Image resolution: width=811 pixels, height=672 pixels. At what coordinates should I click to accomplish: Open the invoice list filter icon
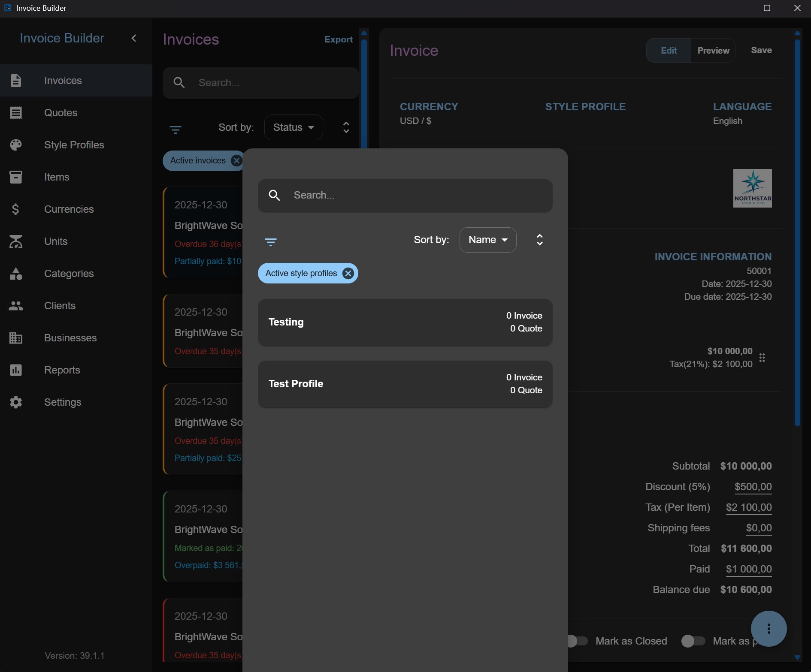click(176, 130)
